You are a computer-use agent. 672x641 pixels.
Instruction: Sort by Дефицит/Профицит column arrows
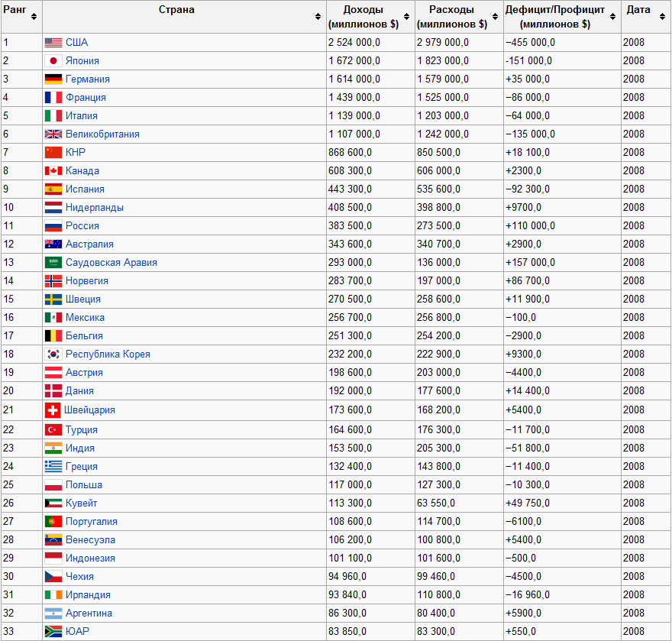pos(613,17)
